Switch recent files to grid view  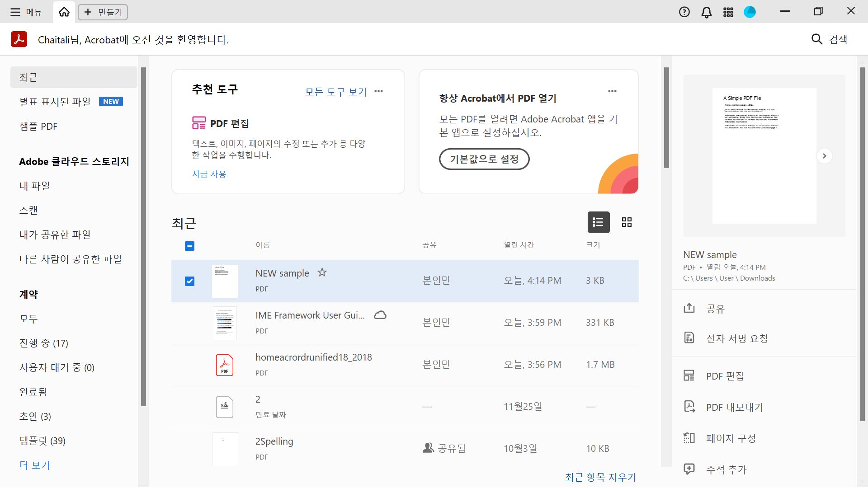[627, 222]
